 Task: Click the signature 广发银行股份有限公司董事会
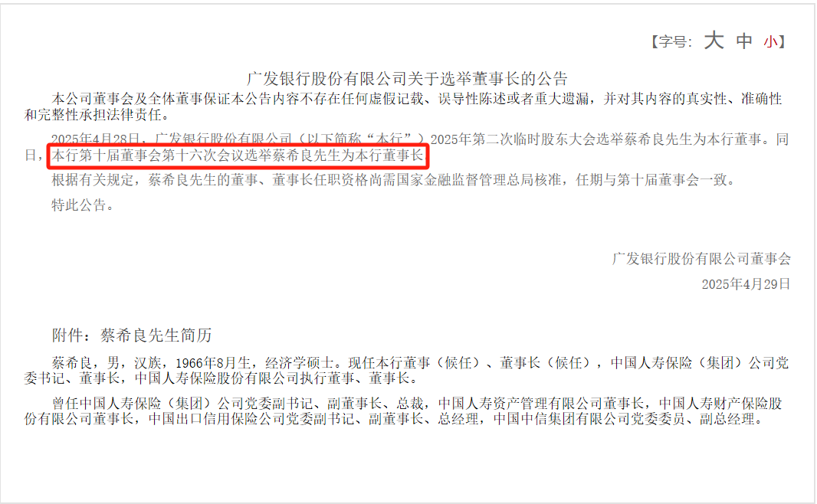point(701,258)
